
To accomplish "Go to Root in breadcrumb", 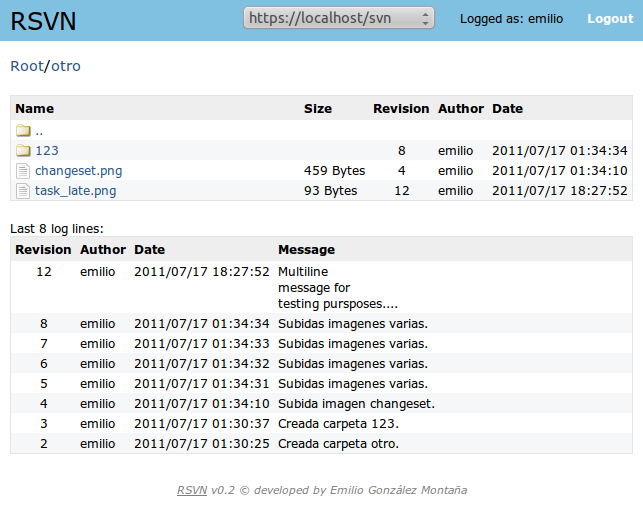I will 27,66.
